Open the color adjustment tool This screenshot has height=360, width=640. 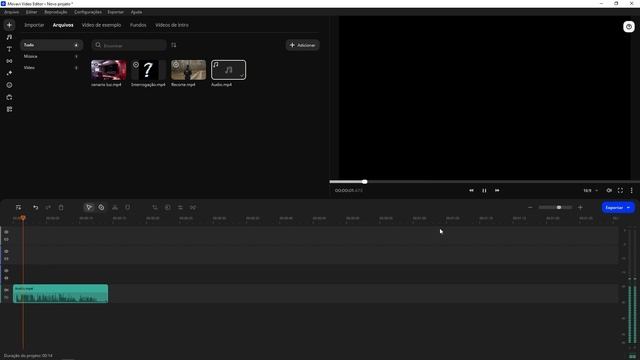168,207
